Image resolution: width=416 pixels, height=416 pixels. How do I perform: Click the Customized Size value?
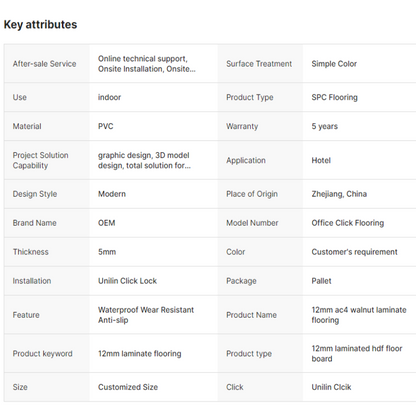tap(128, 387)
